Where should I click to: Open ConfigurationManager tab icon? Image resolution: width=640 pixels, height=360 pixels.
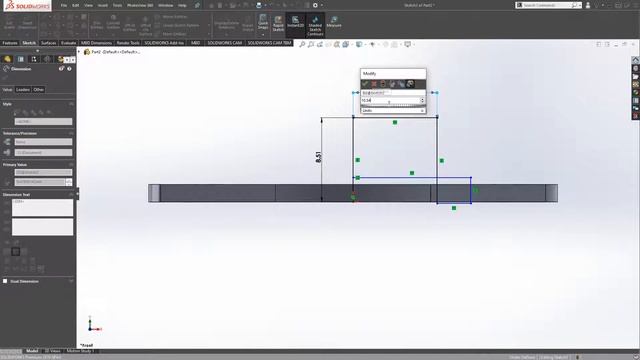click(x=34, y=59)
